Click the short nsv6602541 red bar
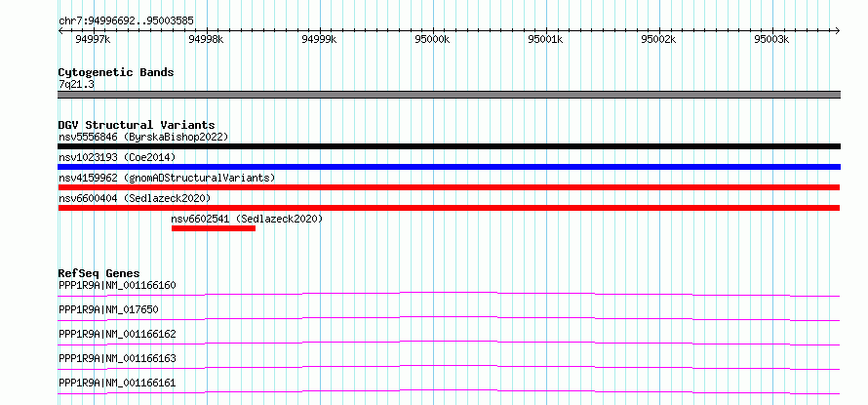Viewport: 868px width, 405px height. pyautogui.click(x=214, y=228)
